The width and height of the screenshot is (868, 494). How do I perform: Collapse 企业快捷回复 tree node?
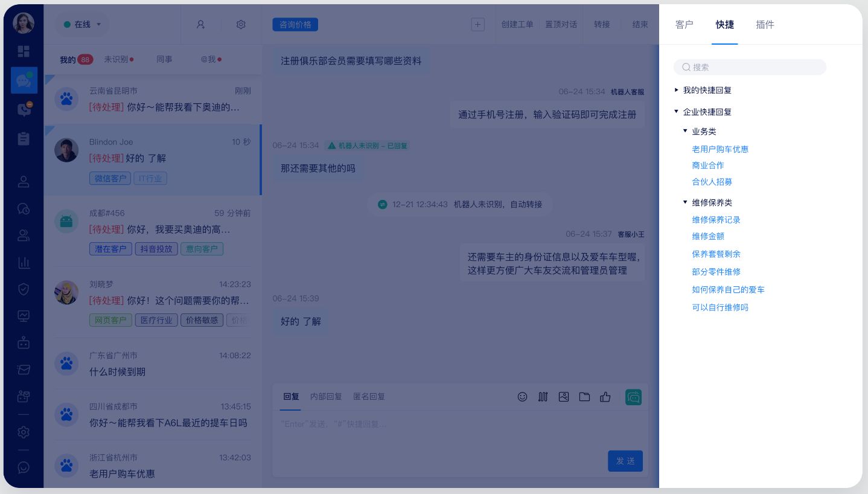tap(677, 112)
